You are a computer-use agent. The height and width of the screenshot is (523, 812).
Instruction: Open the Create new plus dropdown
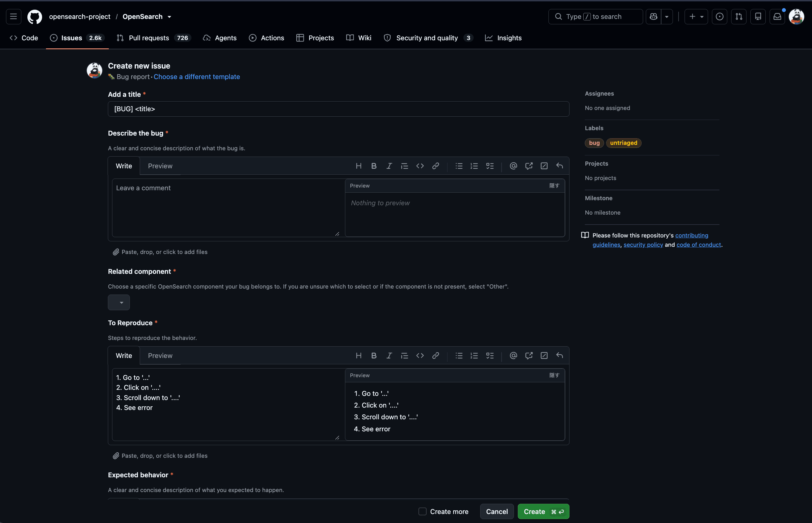(696, 17)
